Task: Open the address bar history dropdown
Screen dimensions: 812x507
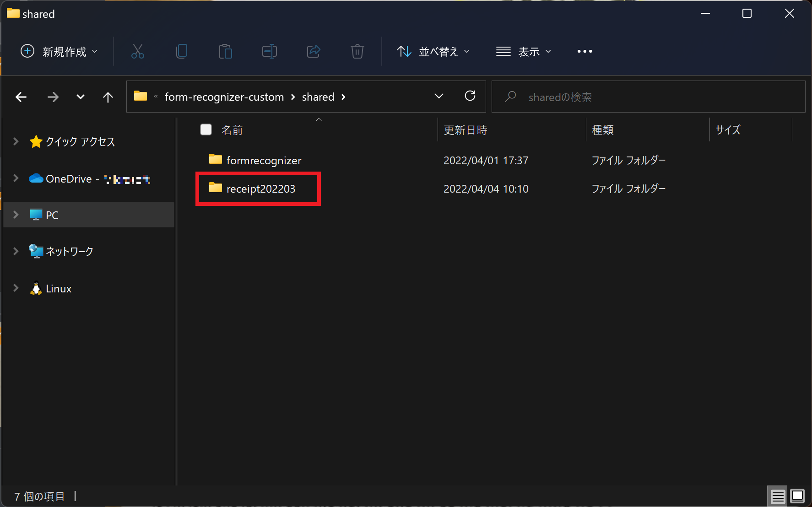Action: pos(439,96)
